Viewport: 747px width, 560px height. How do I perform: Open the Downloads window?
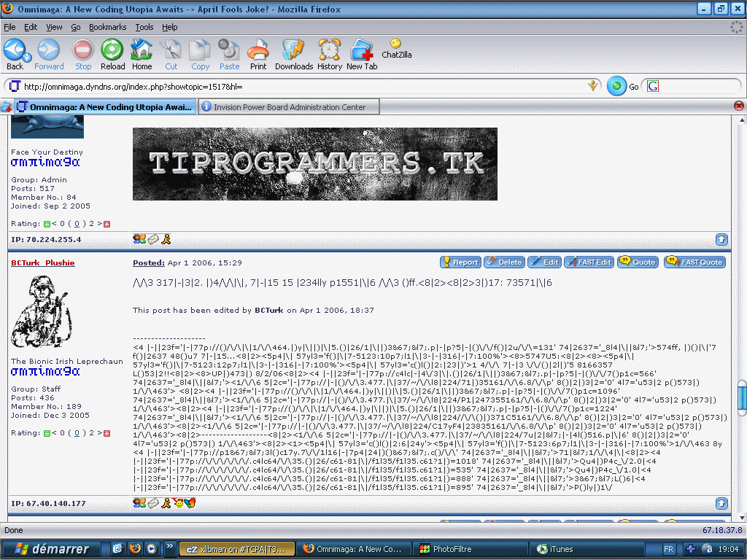coord(294,54)
